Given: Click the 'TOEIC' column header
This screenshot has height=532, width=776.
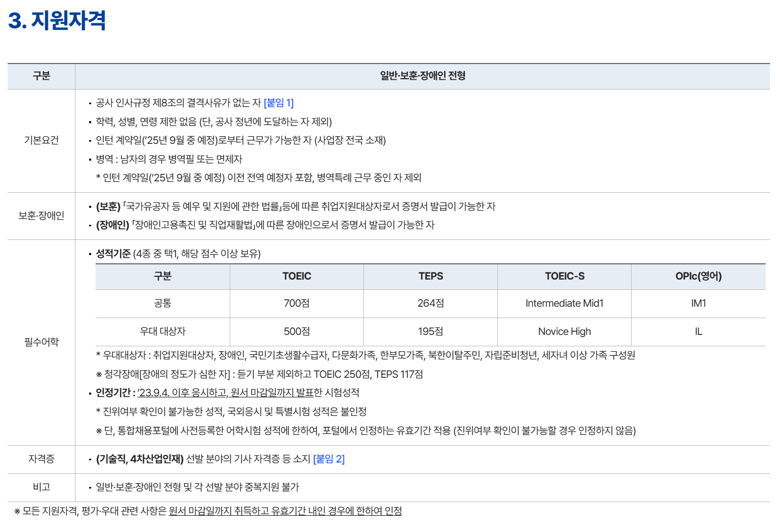Looking at the screenshot, I should pyautogui.click(x=296, y=276).
